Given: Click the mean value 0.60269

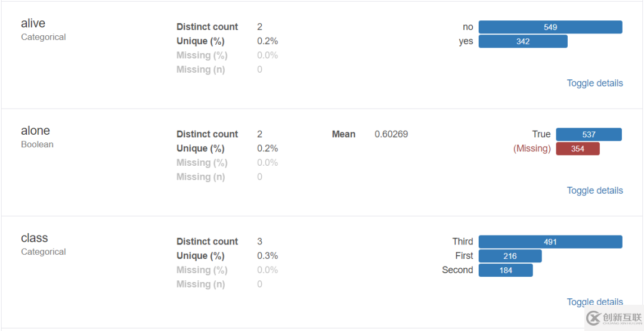Looking at the screenshot, I should click(391, 134).
